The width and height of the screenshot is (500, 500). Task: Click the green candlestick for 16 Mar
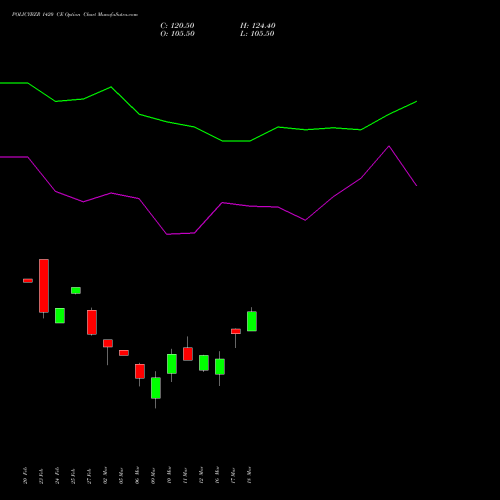click(220, 367)
